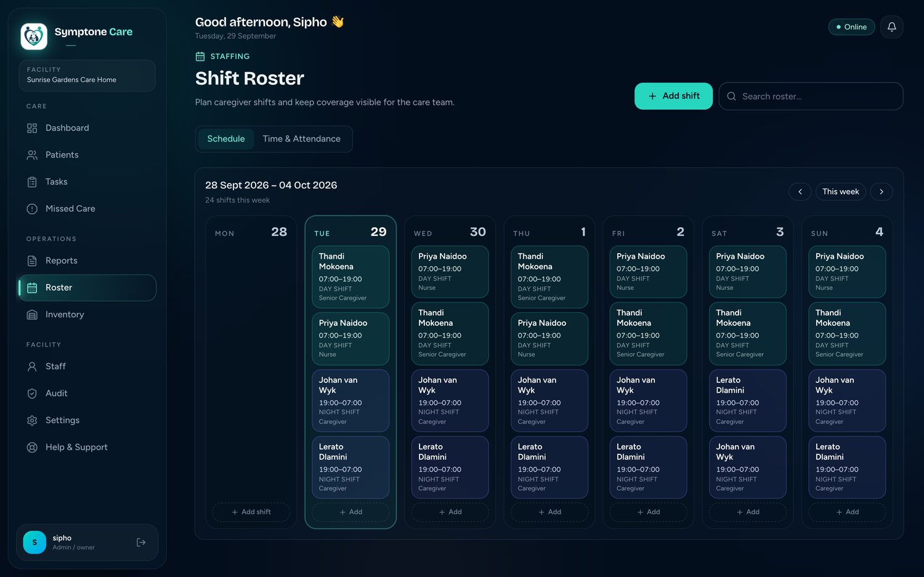This screenshot has height=577, width=924.
Task: Add a shift on Wednesday 30
Action: [x=450, y=512]
